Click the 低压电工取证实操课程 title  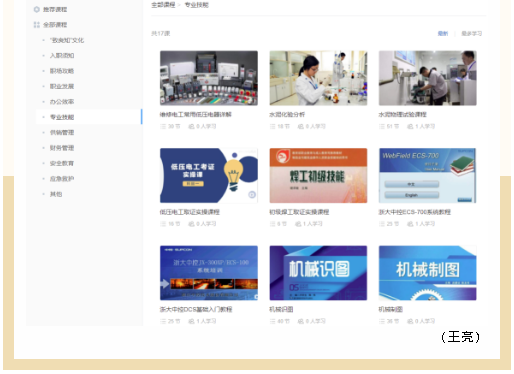(190, 212)
